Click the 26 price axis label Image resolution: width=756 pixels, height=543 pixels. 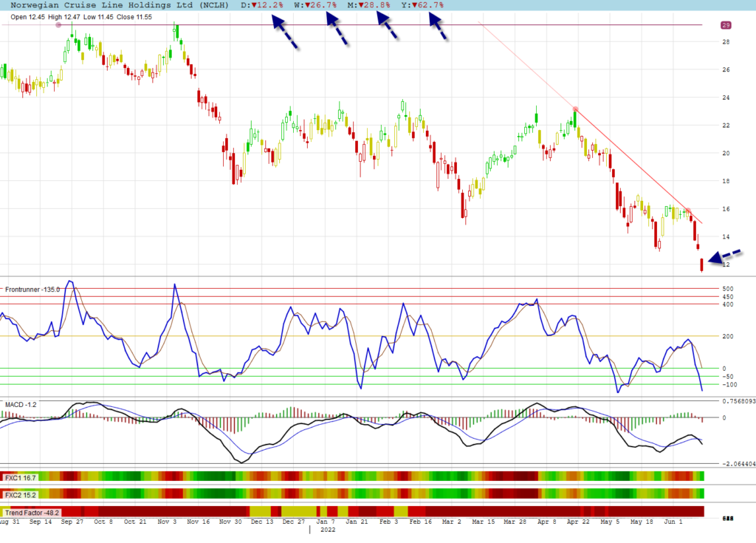coord(726,69)
